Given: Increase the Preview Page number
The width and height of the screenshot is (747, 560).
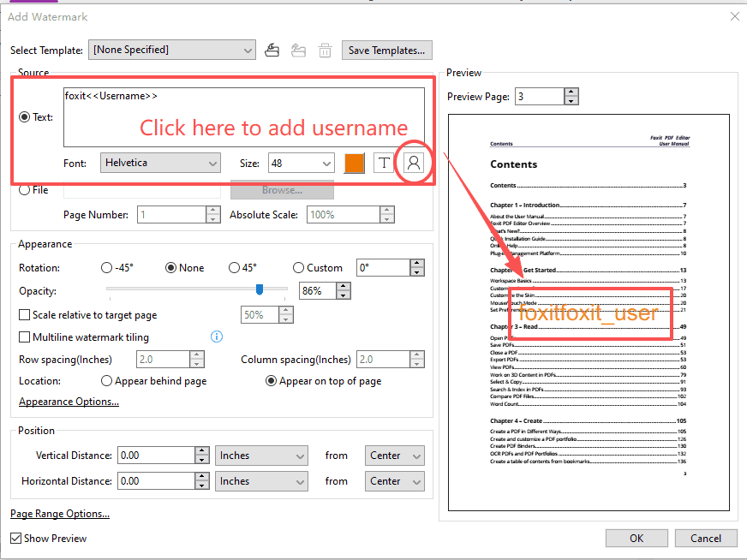Looking at the screenshot, I should 571,92.
